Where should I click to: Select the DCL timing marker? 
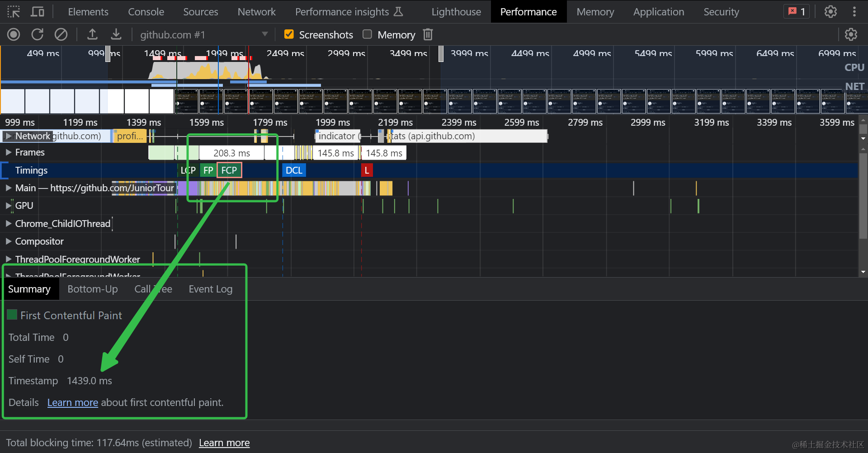294,170
